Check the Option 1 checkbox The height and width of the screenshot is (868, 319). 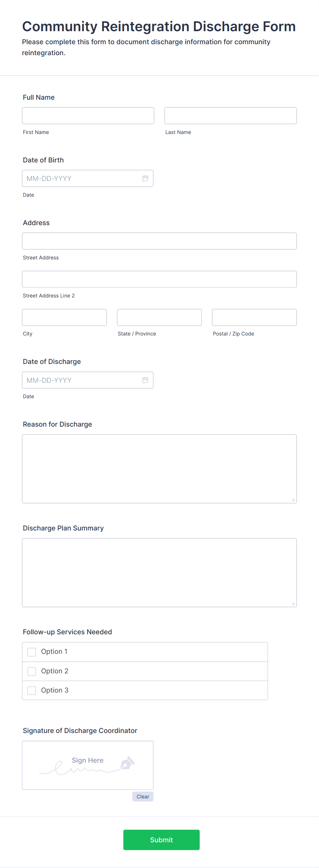pyautogui.click(x=32, y=652)
